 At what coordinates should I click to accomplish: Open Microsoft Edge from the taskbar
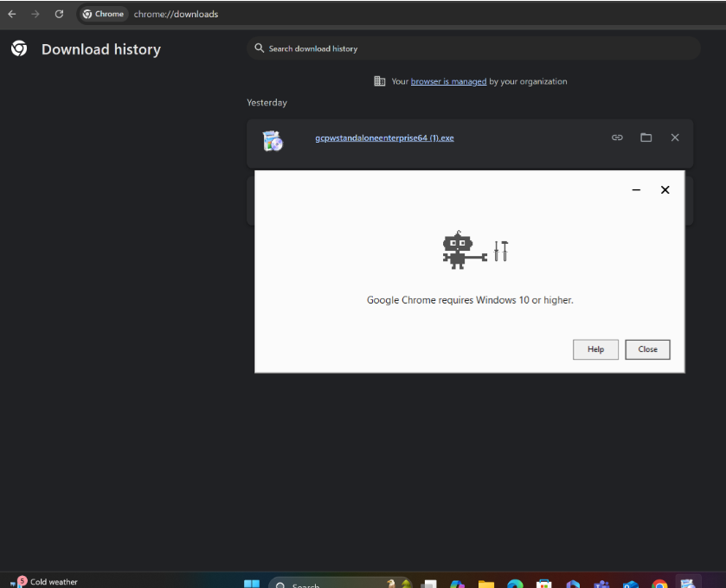pos(515,584)
